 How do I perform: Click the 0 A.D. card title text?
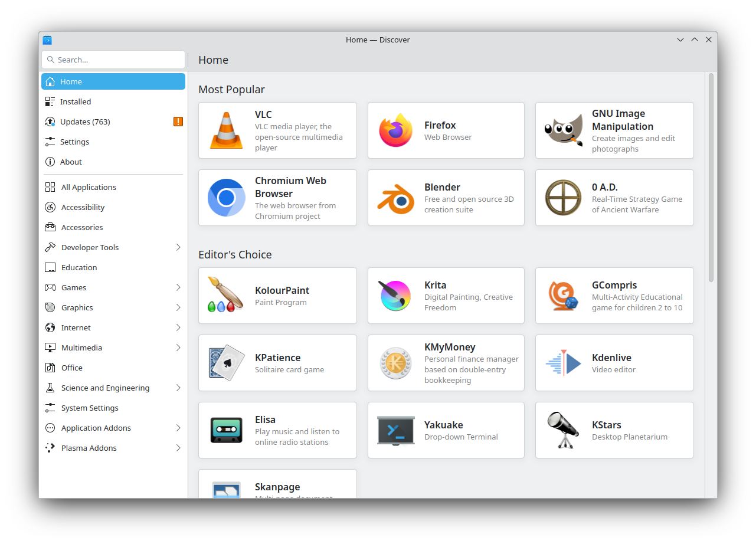click(604, 187)
